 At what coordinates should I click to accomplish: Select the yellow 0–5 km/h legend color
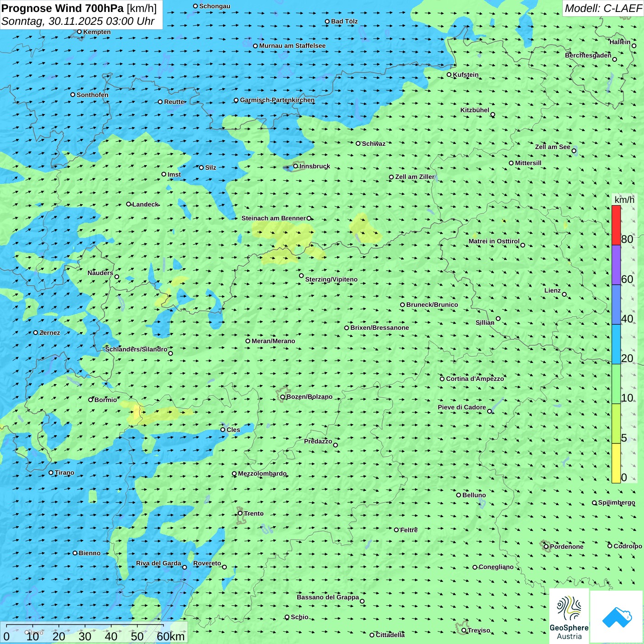pyautogui.click(x=616, y=463)
